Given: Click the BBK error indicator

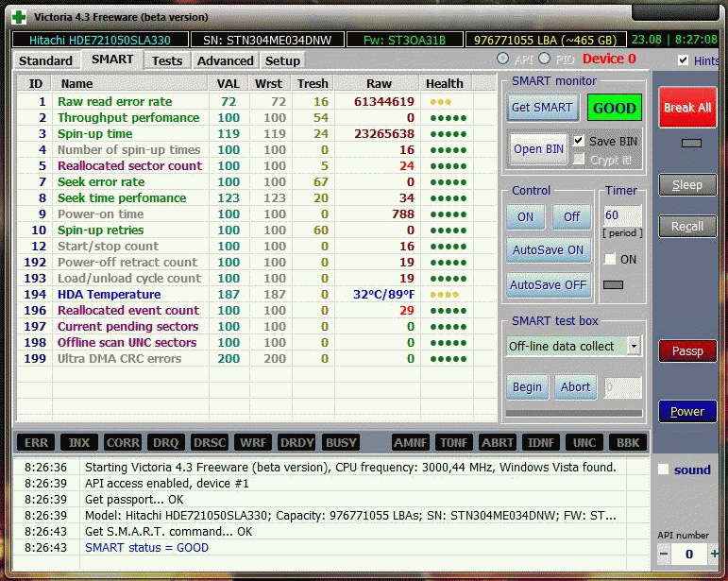Looking at the screenshot, I should click(626, 442).
